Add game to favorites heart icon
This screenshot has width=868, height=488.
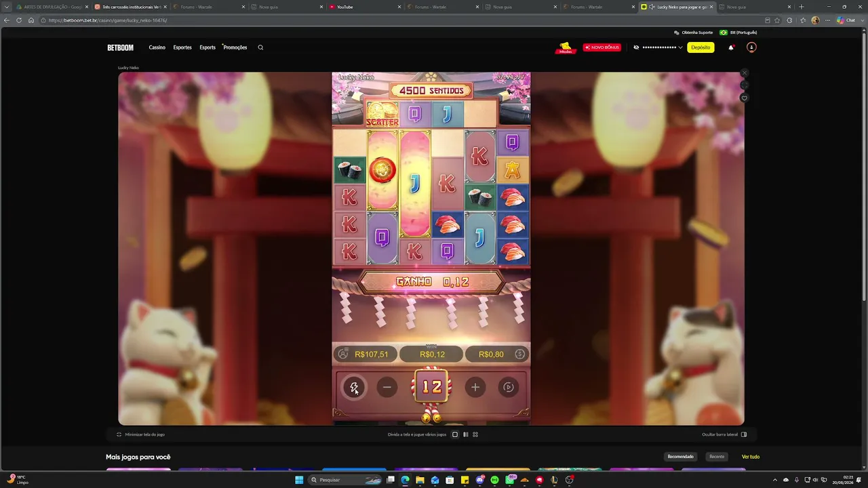coord(744,98)
